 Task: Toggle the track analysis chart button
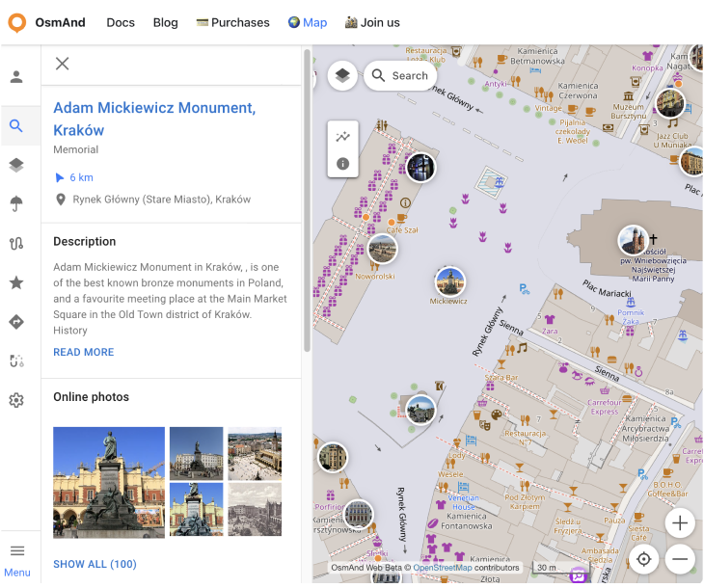click(342, 136)
